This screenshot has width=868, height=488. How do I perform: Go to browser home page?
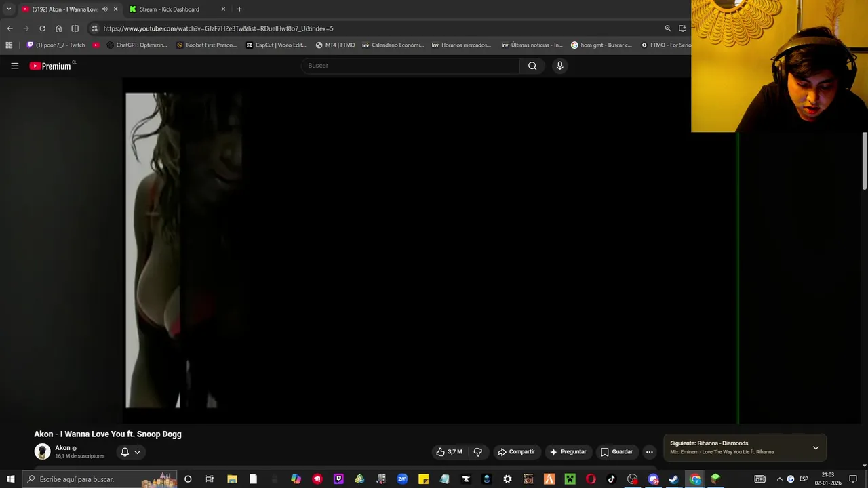pos(58,28)
